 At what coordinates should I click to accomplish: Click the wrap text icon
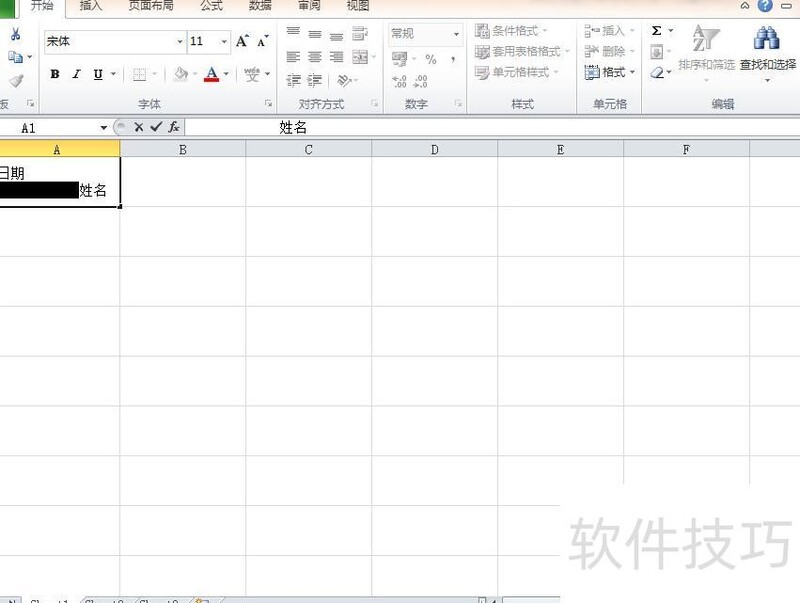[x=360, y=34]
